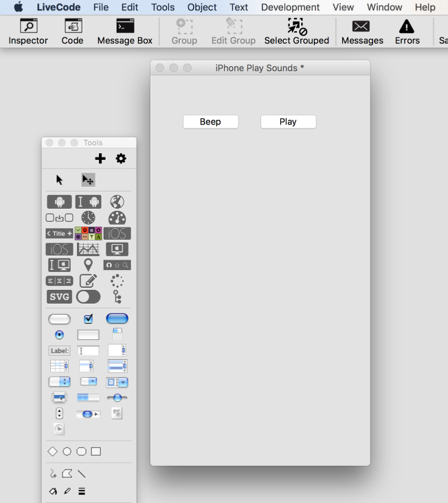Image resolution: width=448 pixels, height=503 pixels.
Task: Select the progress bar tool
Action: coord(88,398)
